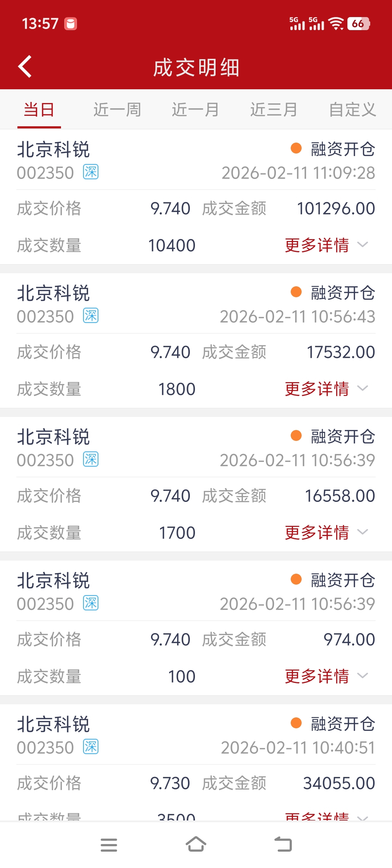
Task: Expand 更多详情 for the 1800-share trade
Action: [326, 389]
